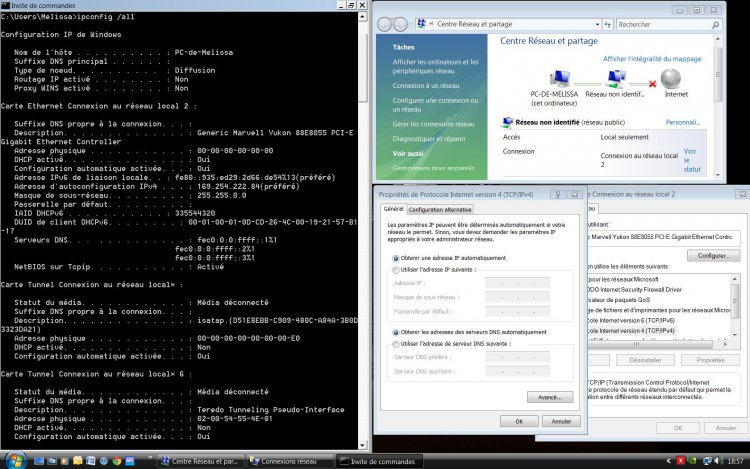The height and width of the screenshot is (469, 750).
Task: Open 'Gérer les connexions réseau'
Action: [x=433, y=124]
